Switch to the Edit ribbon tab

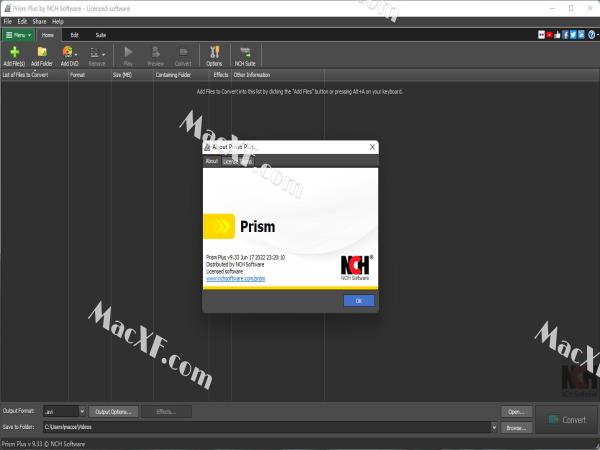click(x=75, y=35)
